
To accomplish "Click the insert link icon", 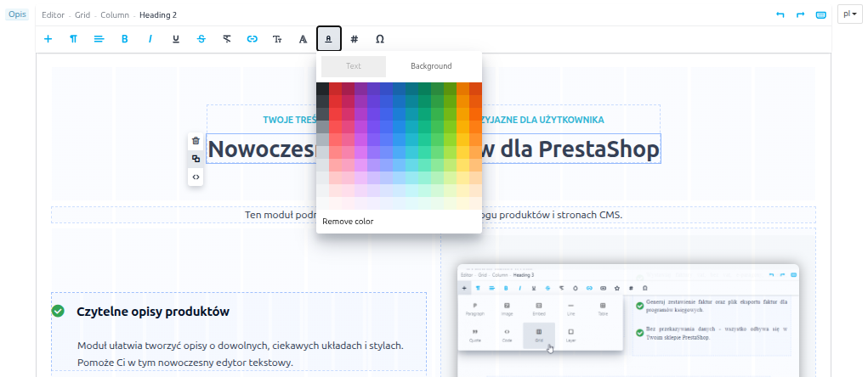I will coord(252,39).
